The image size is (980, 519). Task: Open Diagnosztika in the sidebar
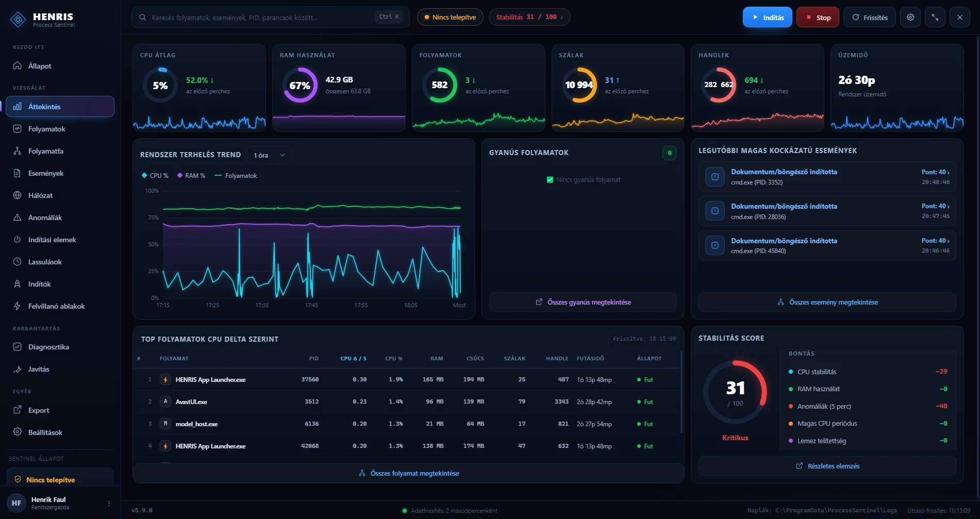60,347
